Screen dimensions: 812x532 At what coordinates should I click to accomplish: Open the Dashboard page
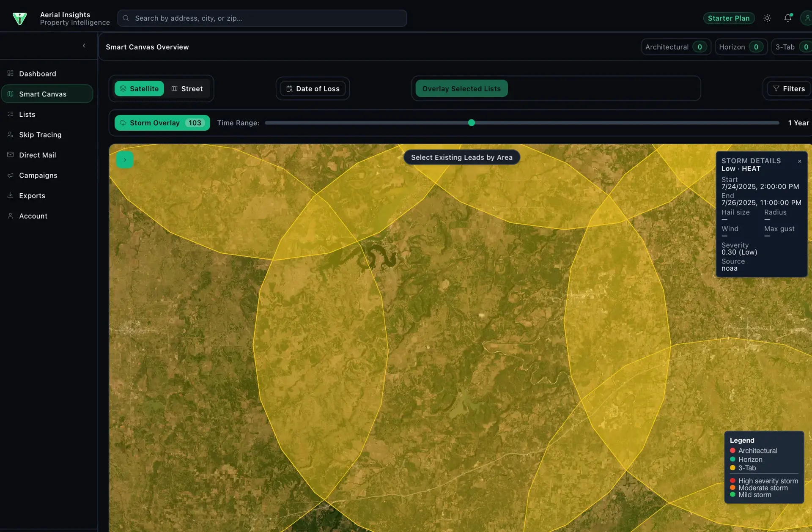click(47, 74)
